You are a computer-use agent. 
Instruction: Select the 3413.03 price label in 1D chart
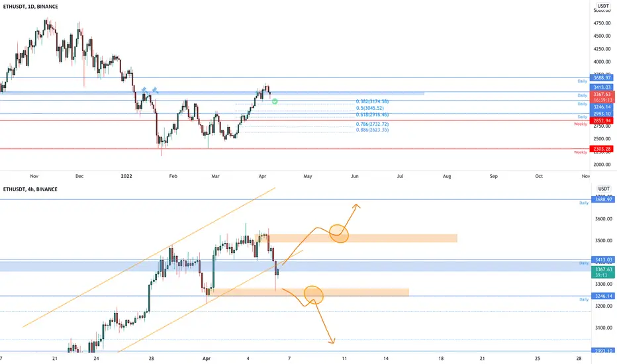pos(602,87)
